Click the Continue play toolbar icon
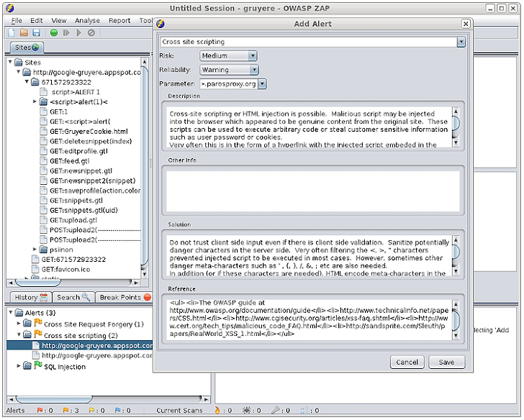 [x=79, y=32]
